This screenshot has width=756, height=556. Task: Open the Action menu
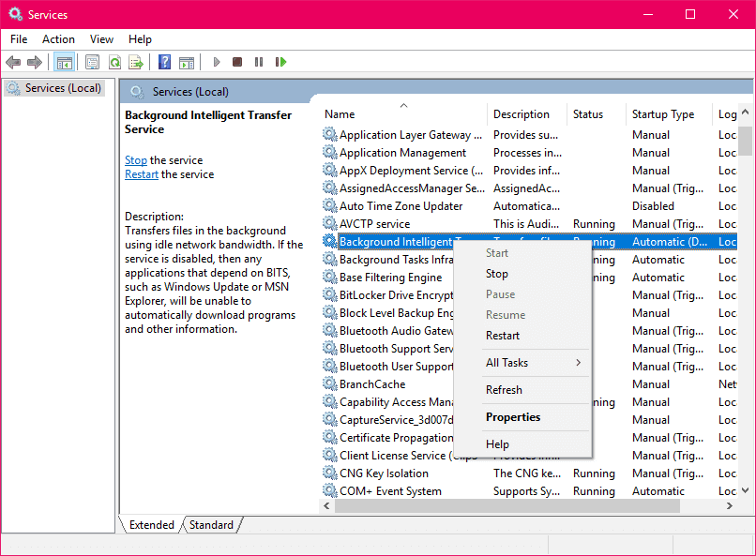click(58, 39)
